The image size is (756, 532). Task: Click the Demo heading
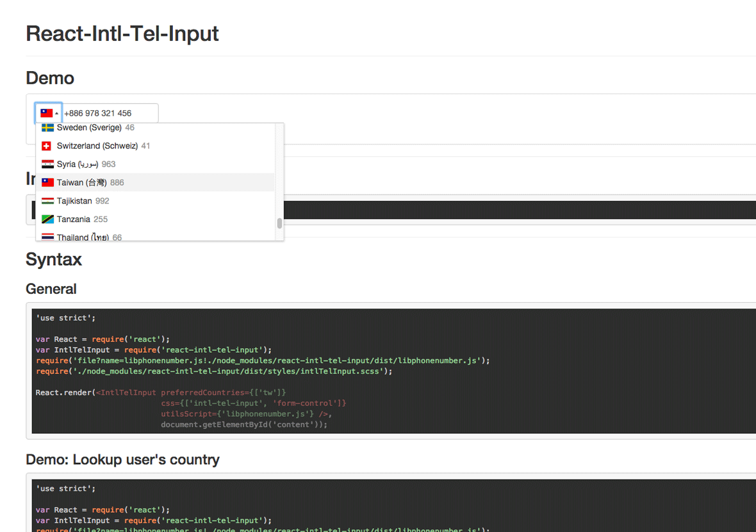[50, 78]
